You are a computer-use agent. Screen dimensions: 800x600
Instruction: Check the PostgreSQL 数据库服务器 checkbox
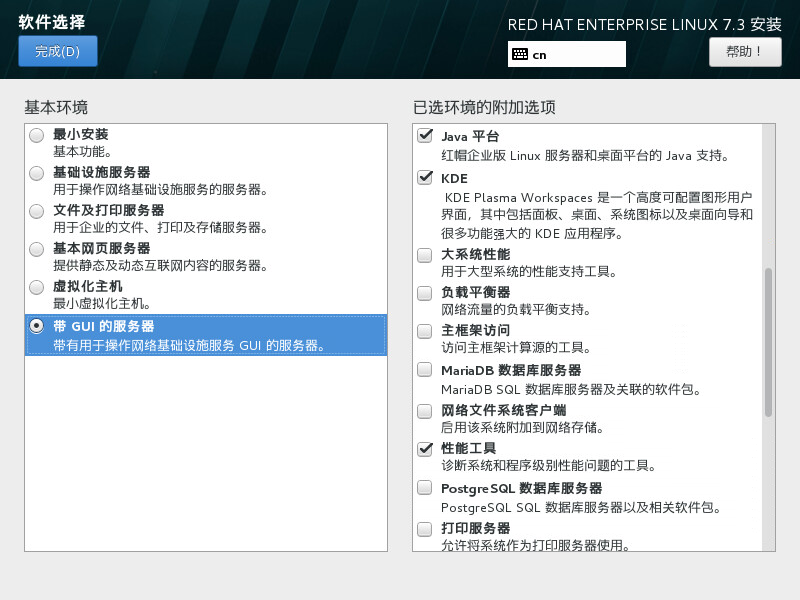pyautogui.click(x=424, y=487)
